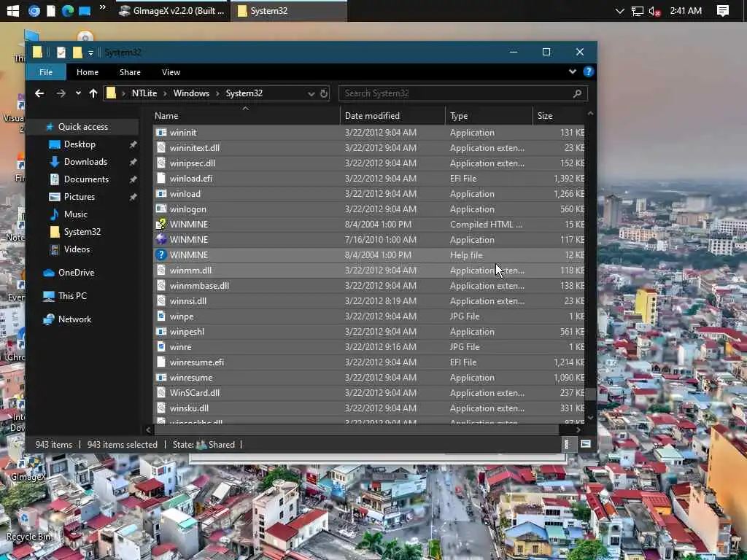Show hidden taskbar overflow icons
747x560 pixels.
[x=102, y=7]
